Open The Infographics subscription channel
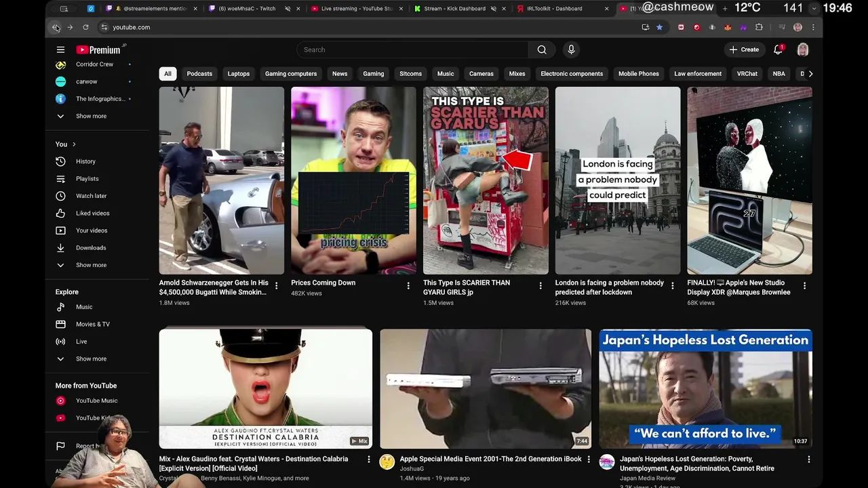Screen dimensions: 868x488 point(102,99)
